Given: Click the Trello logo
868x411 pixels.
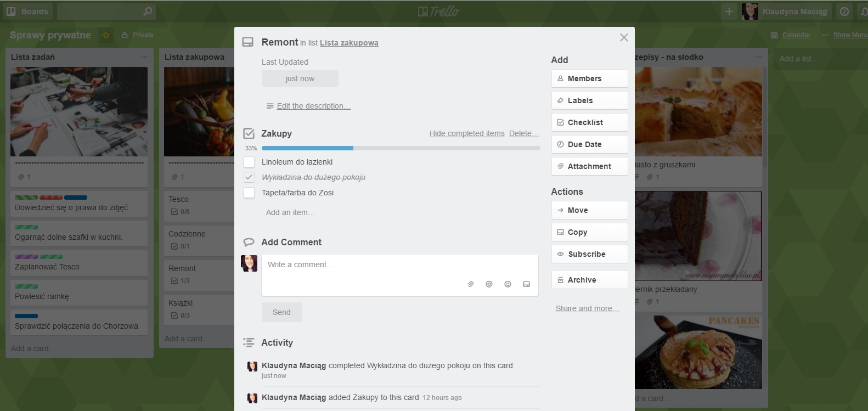Looking at the screenshot, I should (x=438, y=12).
